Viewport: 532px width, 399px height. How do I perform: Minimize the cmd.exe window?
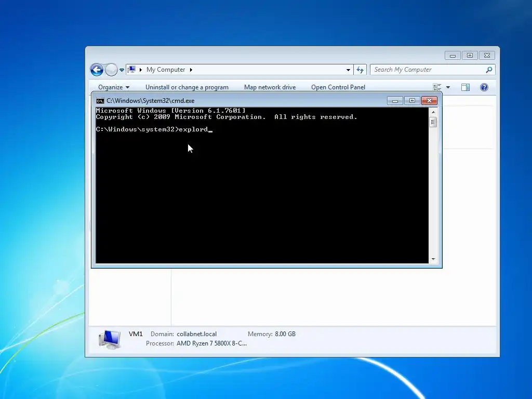395,101
